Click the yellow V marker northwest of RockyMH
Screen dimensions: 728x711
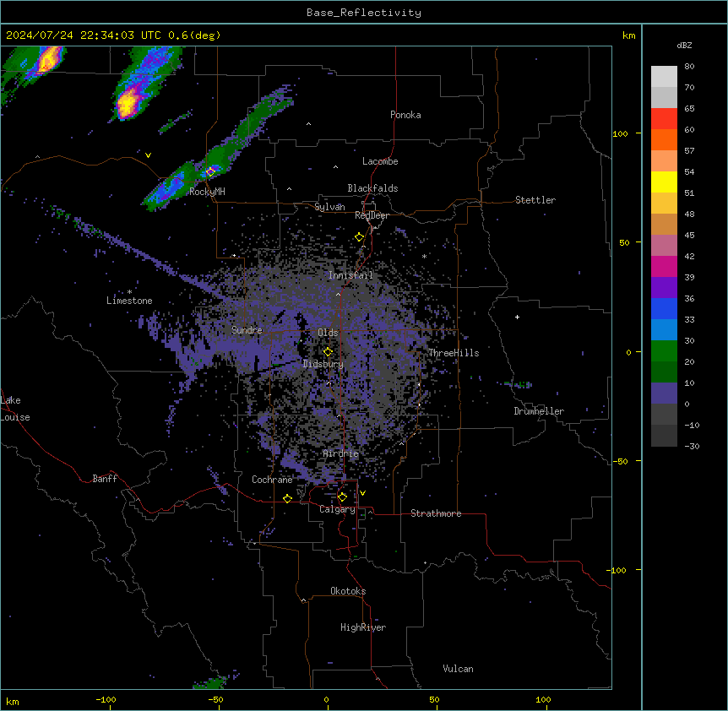click(x=148, y=155)
